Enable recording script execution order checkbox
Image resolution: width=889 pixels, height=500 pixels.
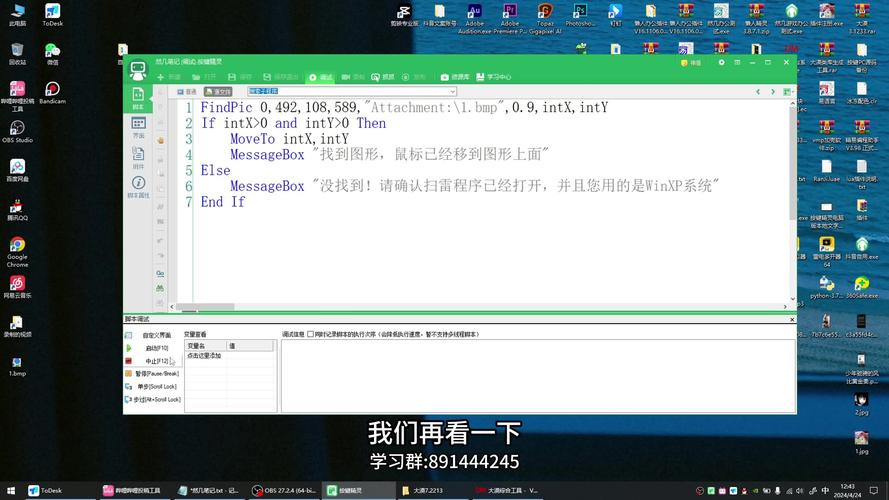[x=310, y=334]
